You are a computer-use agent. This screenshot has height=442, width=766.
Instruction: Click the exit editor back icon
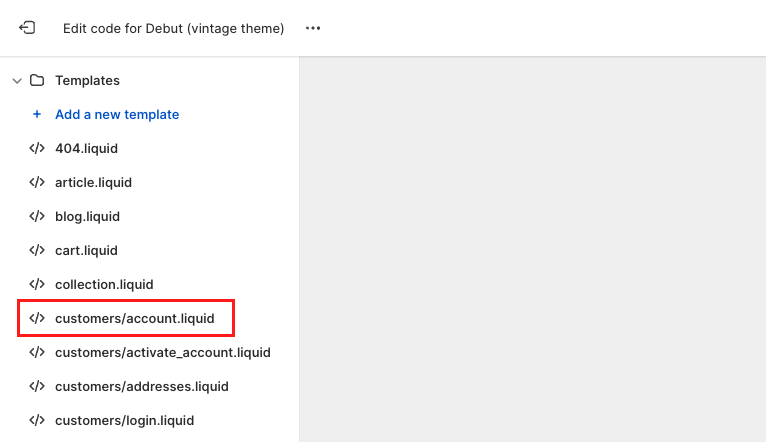27,28
